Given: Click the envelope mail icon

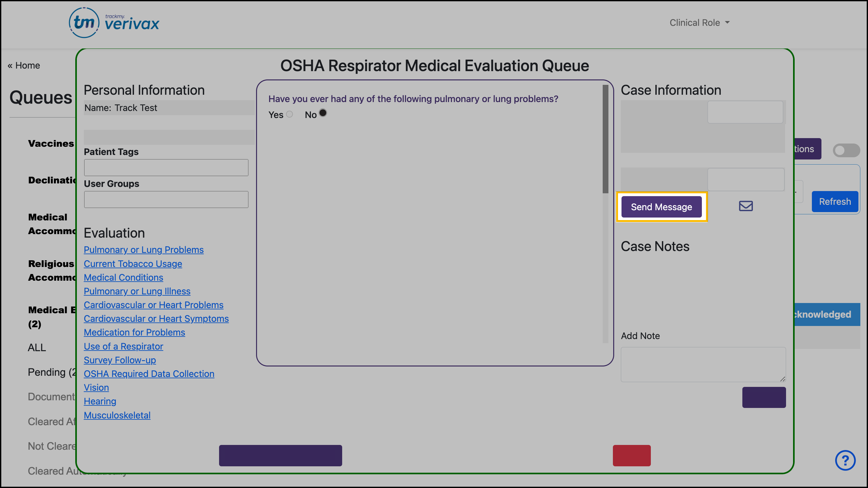Looking at the screenshot, I should (745, 206).
